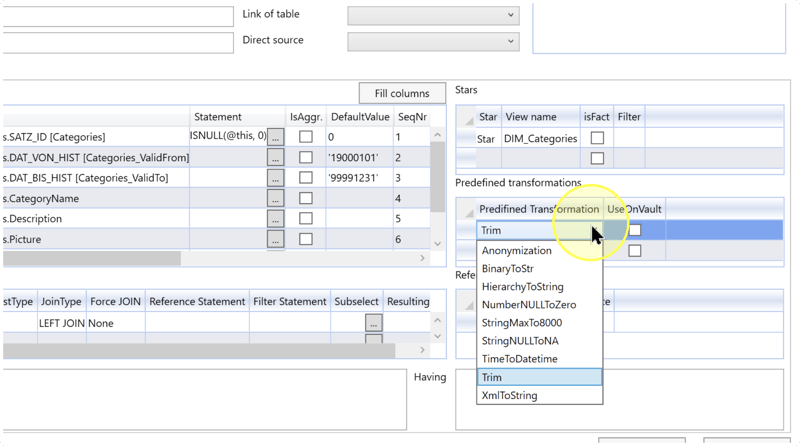Select all rows in Predefined transformations grid corner
Image resolution: width=800 pixels, height=446 pixels.
click(466, 209)
